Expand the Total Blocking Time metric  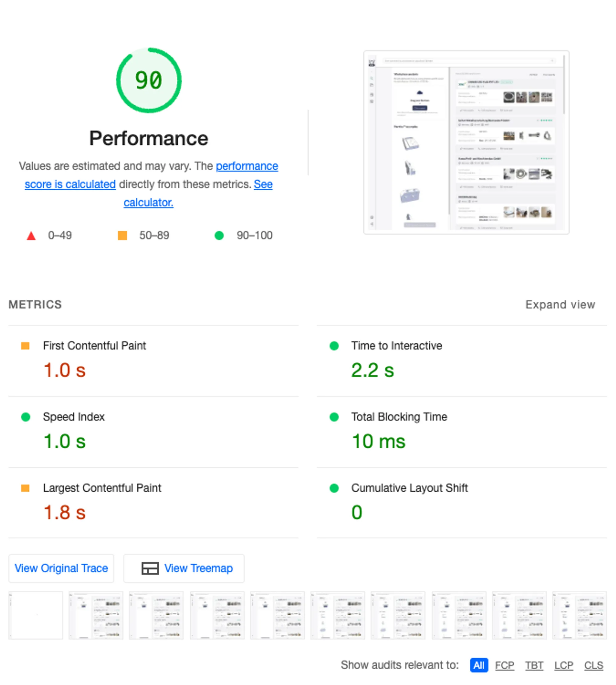click(462, 432)
